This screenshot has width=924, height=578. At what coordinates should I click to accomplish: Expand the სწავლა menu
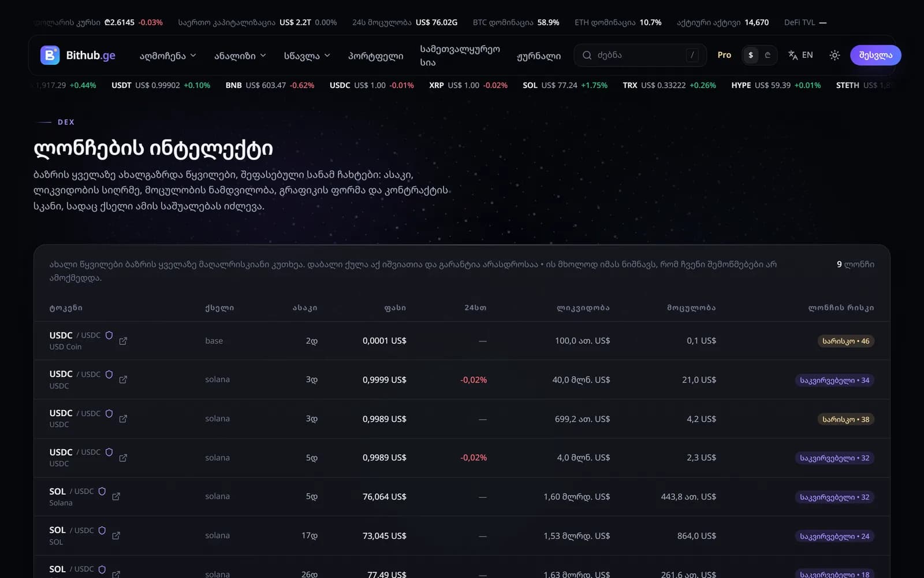[307, 55]
